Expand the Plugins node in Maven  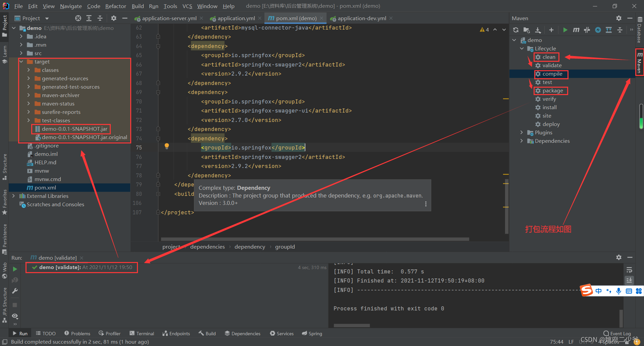point(522,133)
